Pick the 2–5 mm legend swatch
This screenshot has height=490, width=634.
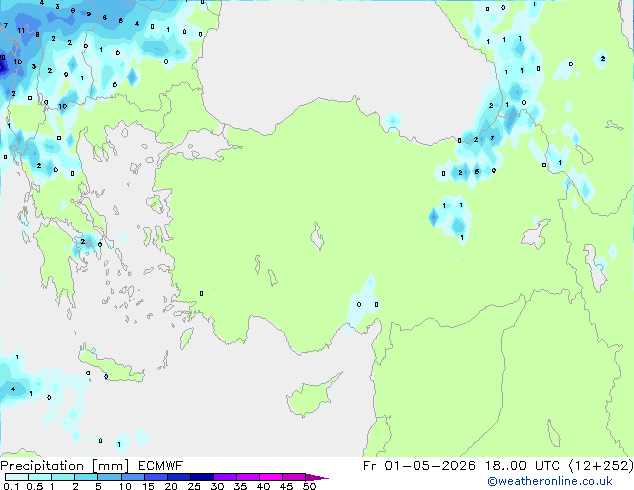[86, 477]
